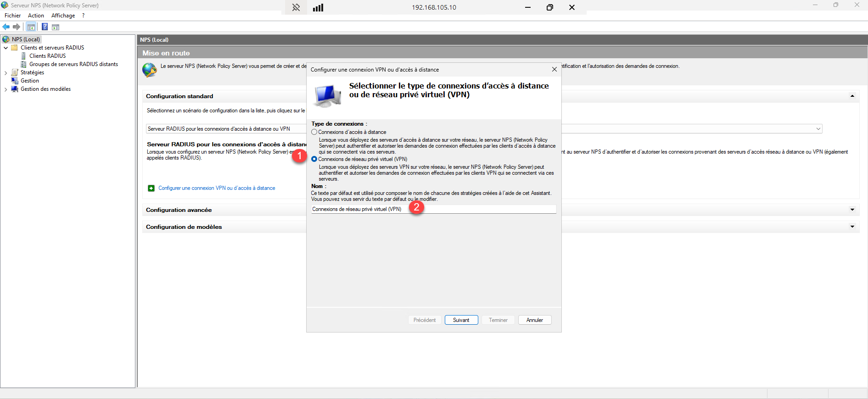The image size is (868, 399).
Task: Toggle the Action pane toolbar icon
Action: [x=56, y=27]
